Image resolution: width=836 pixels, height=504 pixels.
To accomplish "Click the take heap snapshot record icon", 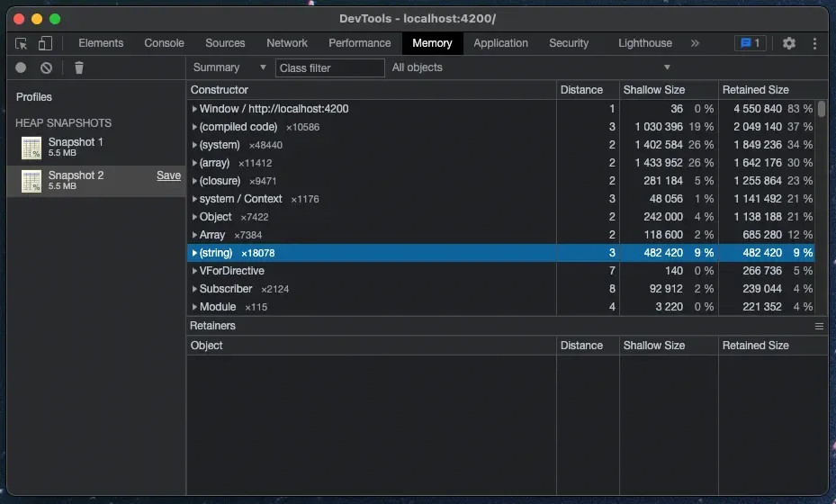I will coord(21,67).
